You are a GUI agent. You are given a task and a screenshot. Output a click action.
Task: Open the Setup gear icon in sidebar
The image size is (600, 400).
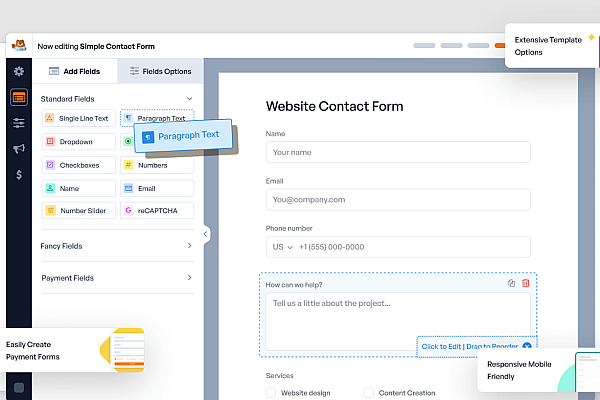coord(19,71)
